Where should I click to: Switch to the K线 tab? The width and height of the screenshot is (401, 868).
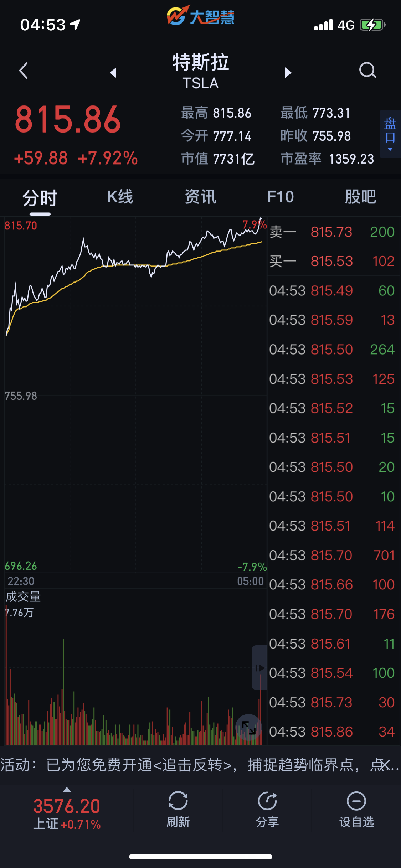pyautogui.click(x=120, y=197)
